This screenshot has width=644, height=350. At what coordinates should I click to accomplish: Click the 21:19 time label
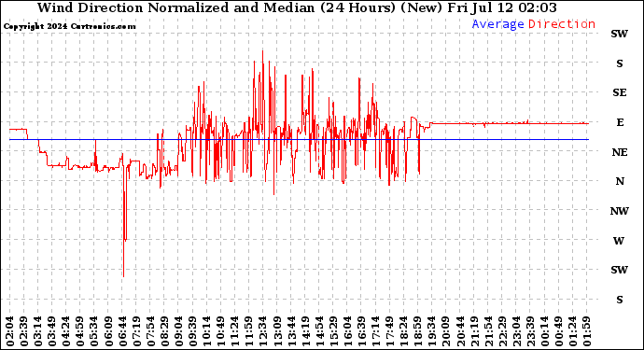point(473,331)
